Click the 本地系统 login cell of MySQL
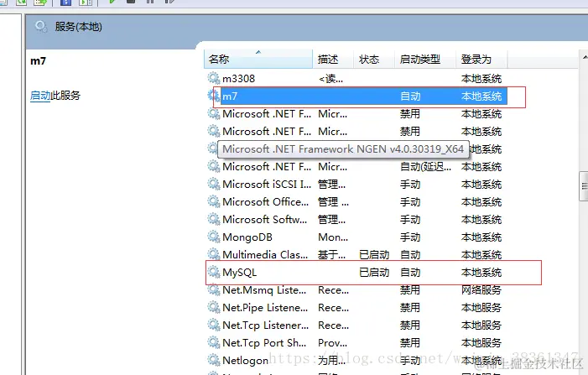The image size is (588, 375). 481,273
